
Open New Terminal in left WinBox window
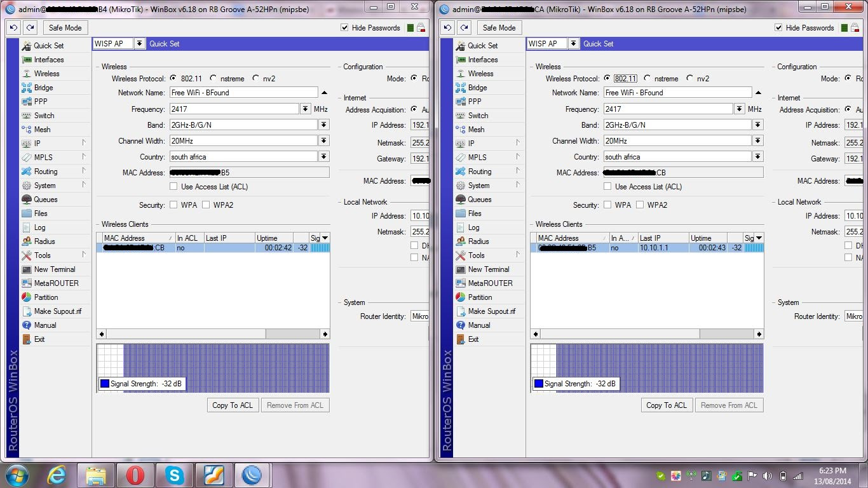(x=54, y=269)
